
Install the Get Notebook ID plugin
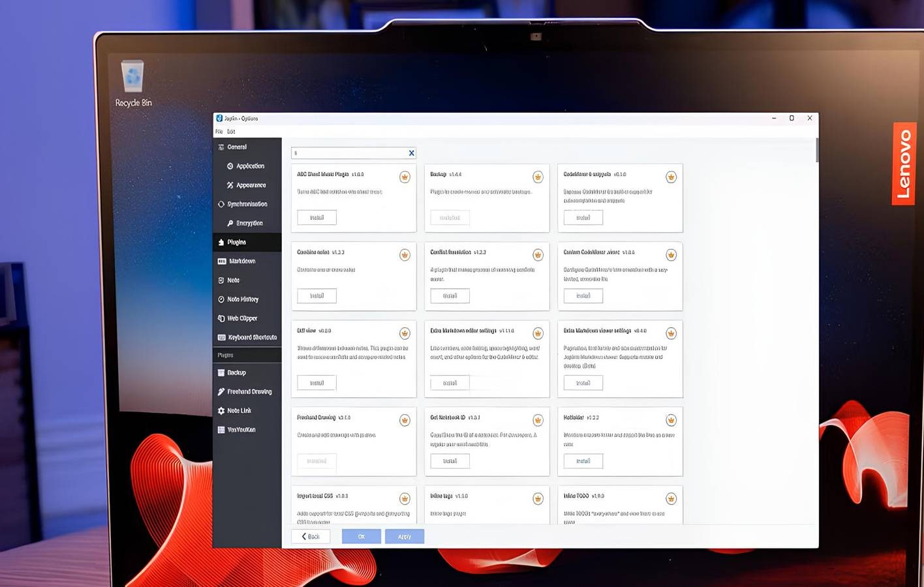tap(450, 461)
